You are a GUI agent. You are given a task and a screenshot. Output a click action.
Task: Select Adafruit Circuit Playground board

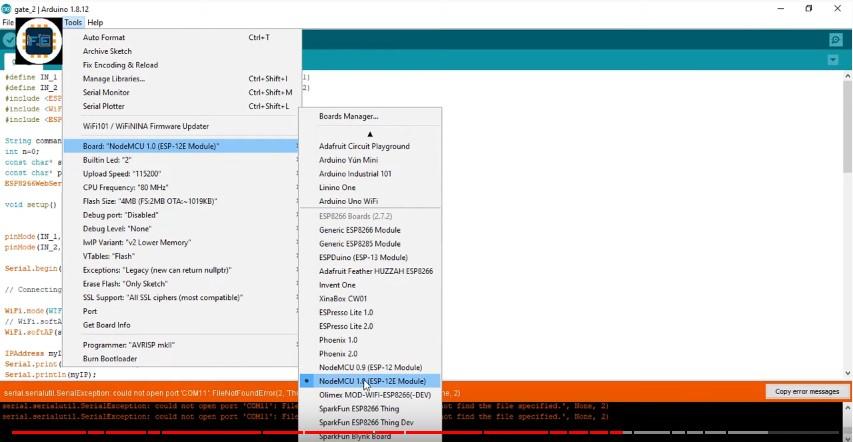pyautogui.click(x=370, y=146)
